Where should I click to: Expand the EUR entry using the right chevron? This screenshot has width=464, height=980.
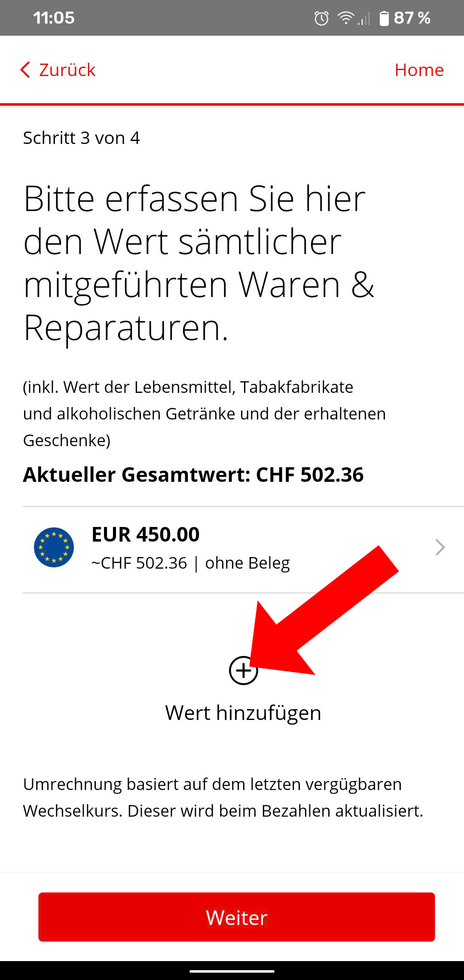(440, 547)
